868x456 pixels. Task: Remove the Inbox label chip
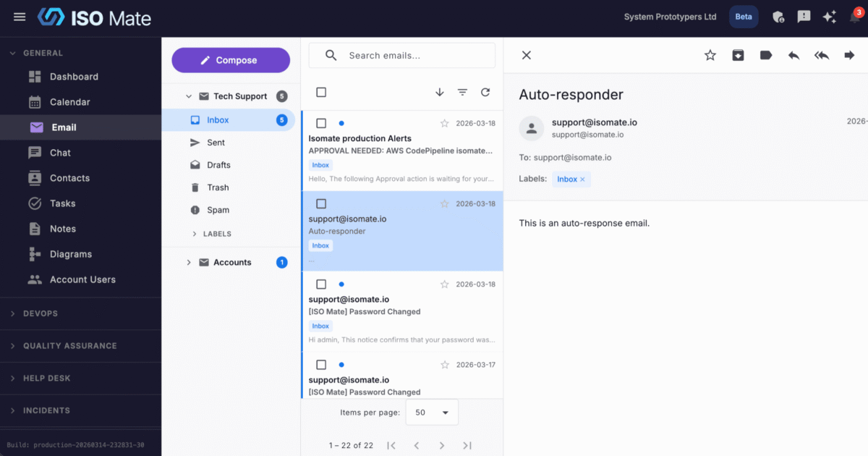pos(582,178)
